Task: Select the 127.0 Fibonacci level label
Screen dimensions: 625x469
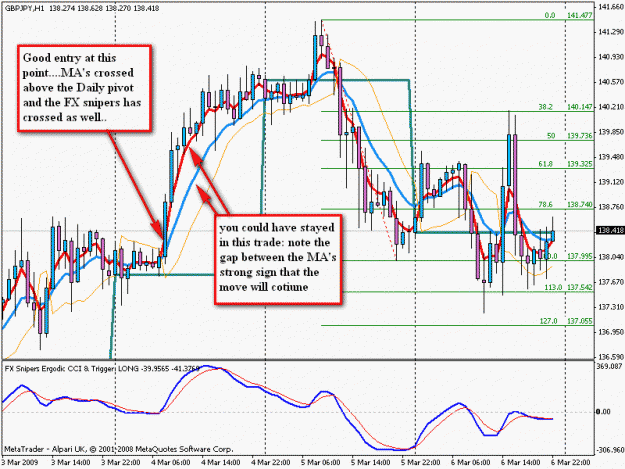Action: click(548, 321)
